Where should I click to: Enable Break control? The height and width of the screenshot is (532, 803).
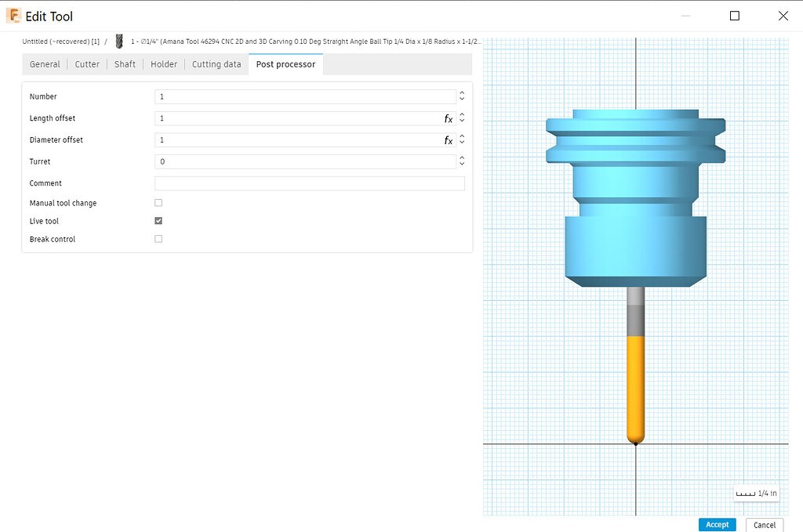[x=158, y=239]
